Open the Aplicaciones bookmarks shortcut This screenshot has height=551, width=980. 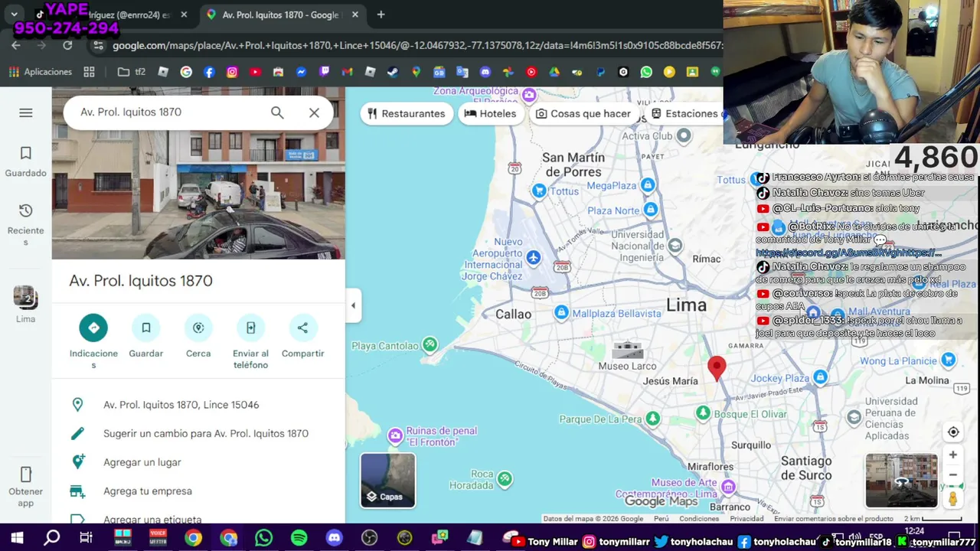(x=40, y=72)
